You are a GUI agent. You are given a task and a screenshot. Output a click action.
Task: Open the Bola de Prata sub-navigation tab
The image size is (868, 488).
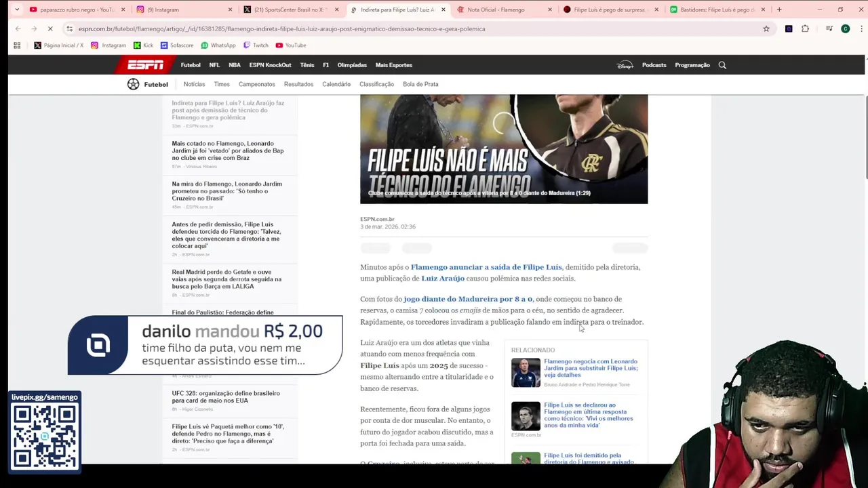(x=420, y=84)
